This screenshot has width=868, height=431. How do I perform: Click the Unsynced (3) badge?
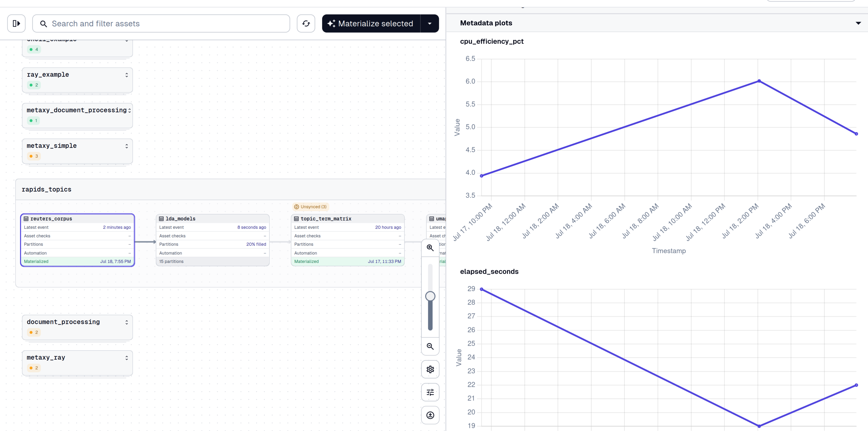click(310, 207)
